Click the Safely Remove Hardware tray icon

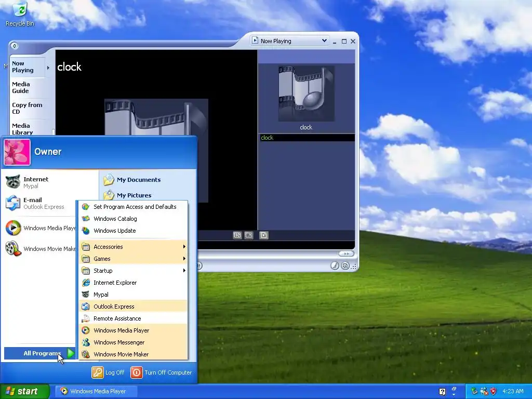click(x=474, y=391)
